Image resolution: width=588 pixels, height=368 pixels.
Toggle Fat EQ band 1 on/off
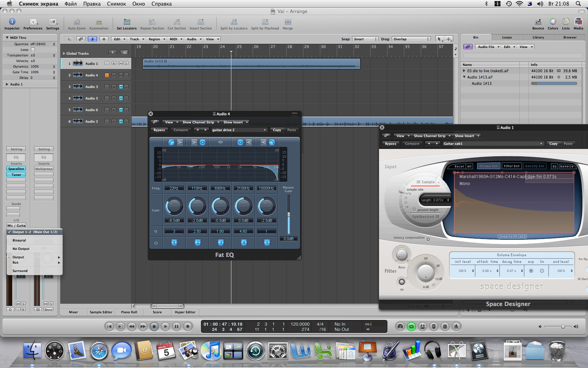point(174,242)
